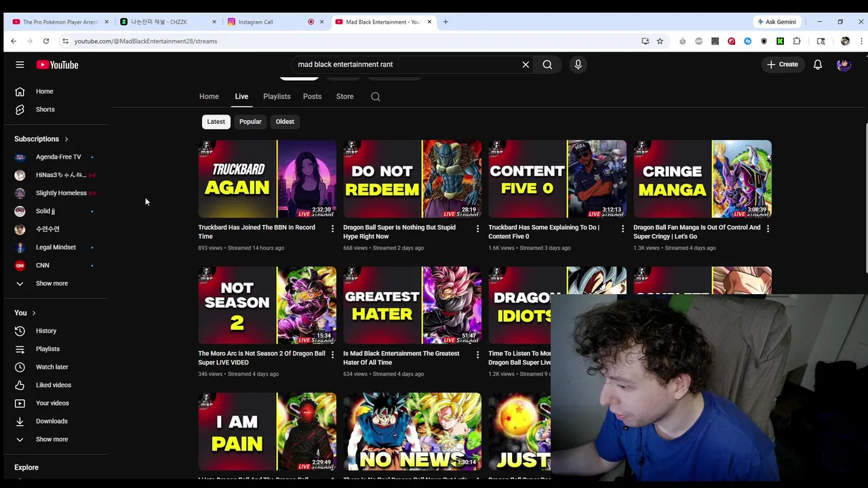Switch to channel Playlists tab
The height and width of the screenshot is (488, 868).
coord(277,96)
